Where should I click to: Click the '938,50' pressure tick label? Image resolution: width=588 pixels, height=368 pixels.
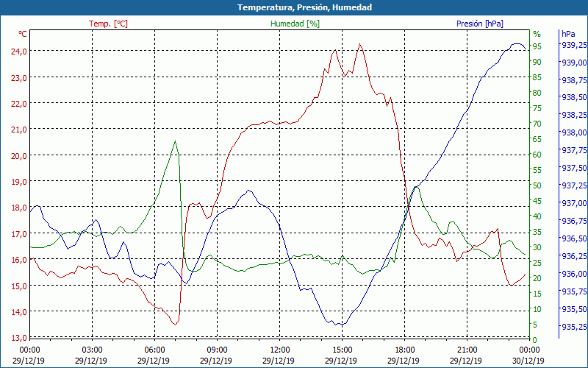point(574,97)
